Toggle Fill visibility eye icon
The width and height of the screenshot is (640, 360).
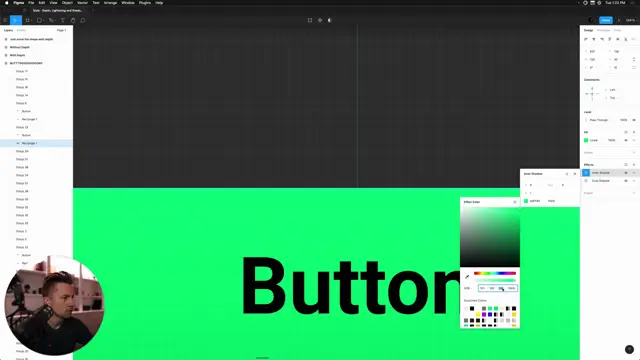626,140
